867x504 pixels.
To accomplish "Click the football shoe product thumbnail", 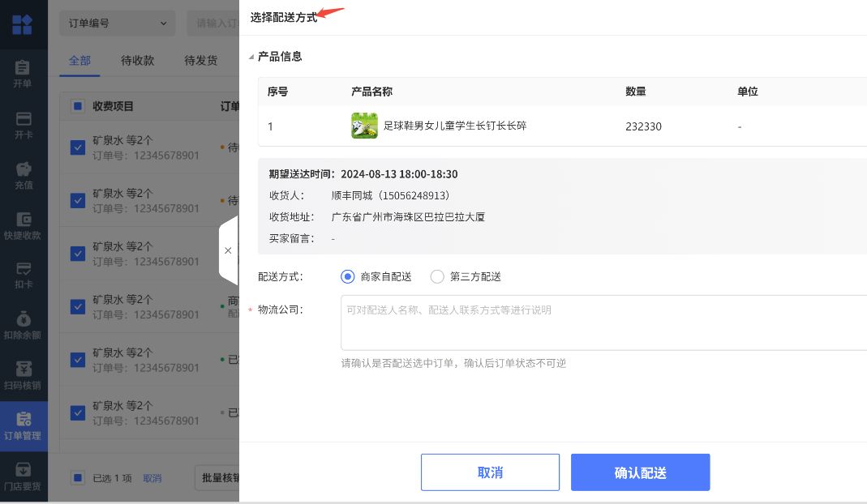I will click(364, 126).
